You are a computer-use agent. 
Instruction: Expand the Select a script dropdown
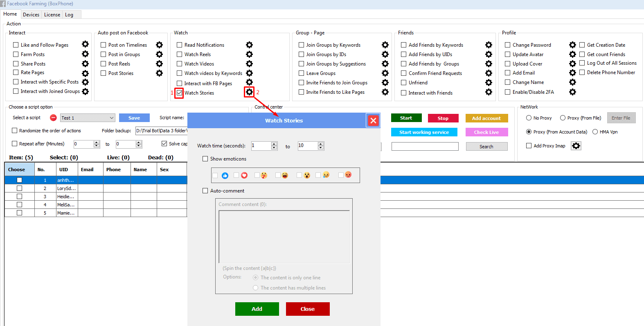coord(111,118)
